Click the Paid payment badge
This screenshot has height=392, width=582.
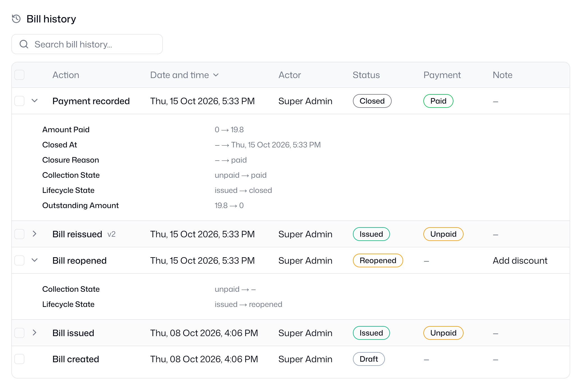438,101
